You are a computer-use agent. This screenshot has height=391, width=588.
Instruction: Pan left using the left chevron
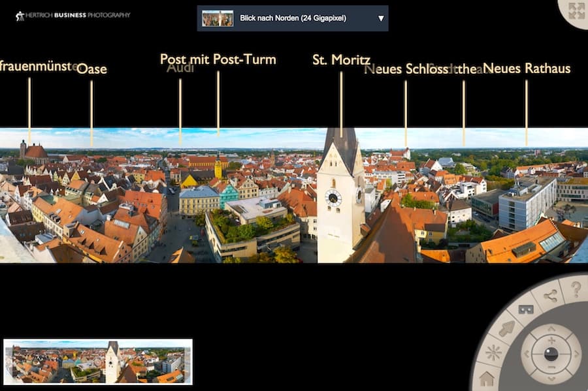pos(526,354)
